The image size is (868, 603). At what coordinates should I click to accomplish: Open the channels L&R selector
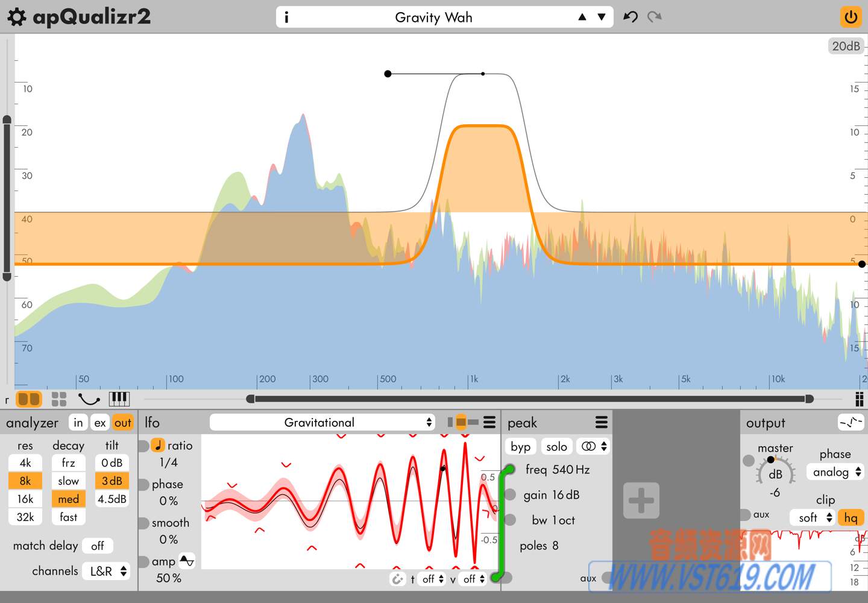(x=105, y=570)
